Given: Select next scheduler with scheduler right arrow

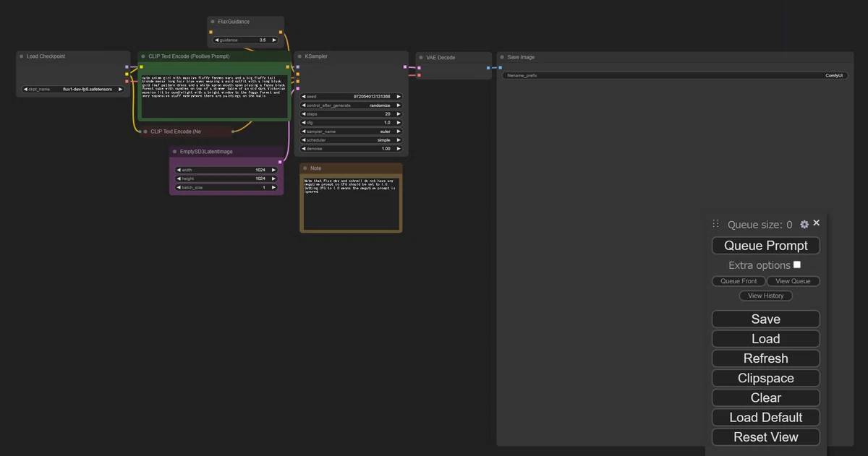Looking at the screenshot, I should 399,140.
